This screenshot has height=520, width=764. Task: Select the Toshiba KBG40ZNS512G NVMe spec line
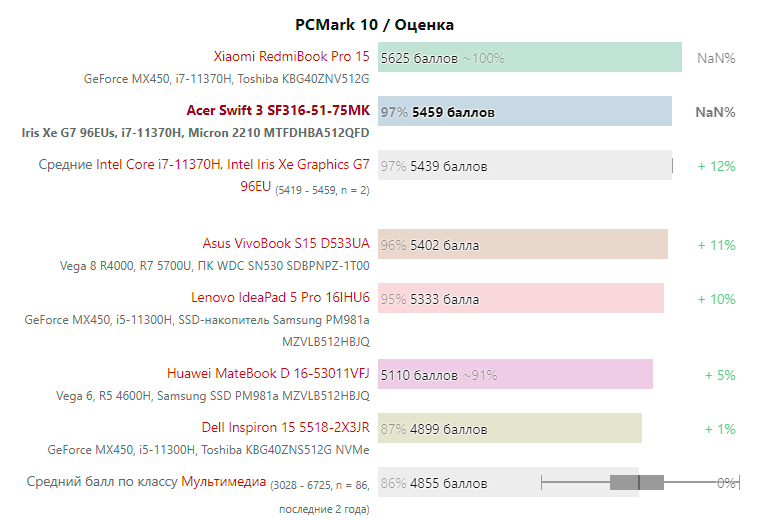coord(209,450)
